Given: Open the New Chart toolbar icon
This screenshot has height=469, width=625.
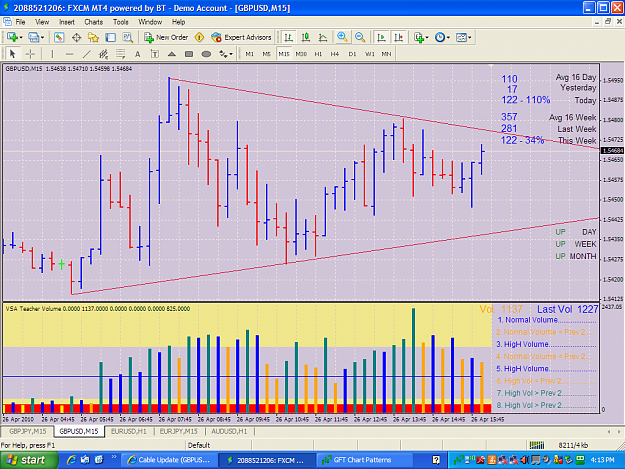Looking at the screenshot, I should 12,37.
